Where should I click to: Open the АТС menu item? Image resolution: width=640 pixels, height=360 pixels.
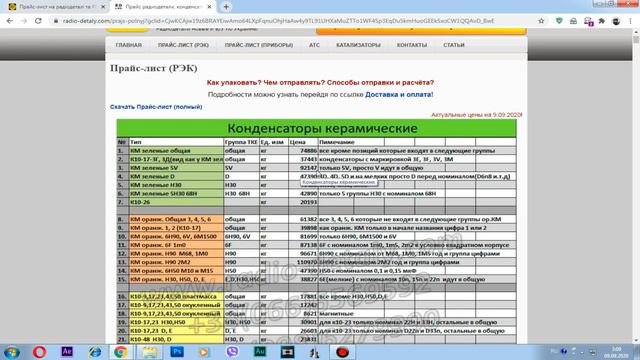pyautogui.click(x=314, y=45)
